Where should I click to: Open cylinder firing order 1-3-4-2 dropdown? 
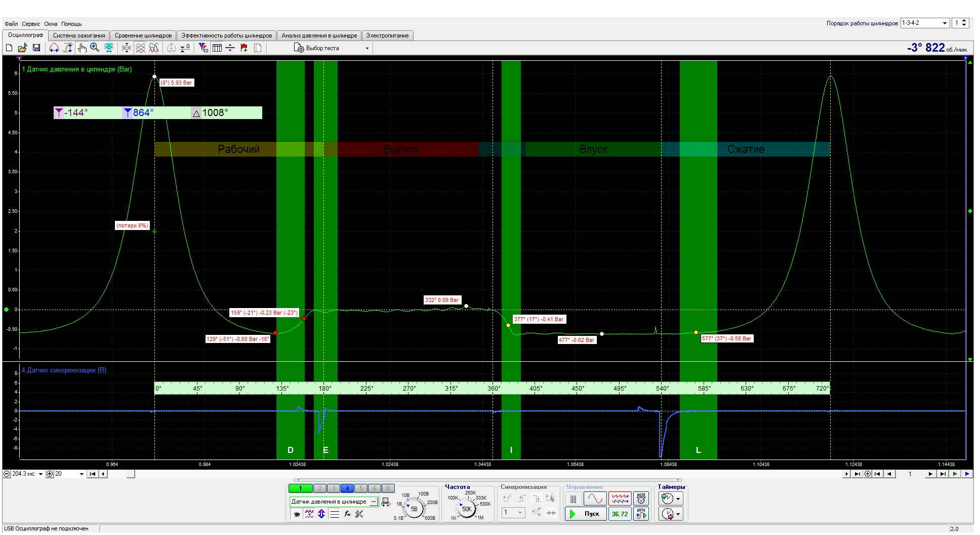tap(925, 23)
